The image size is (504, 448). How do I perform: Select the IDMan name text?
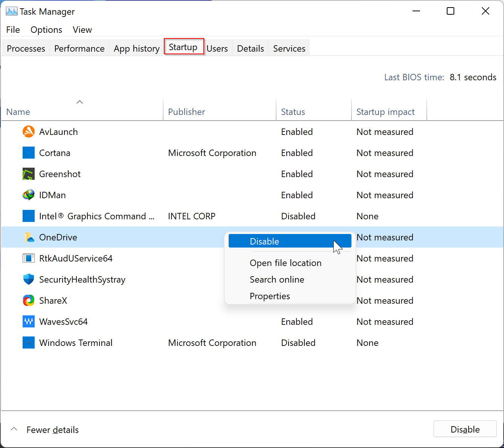pyautogui.click(x=52, y=195)
